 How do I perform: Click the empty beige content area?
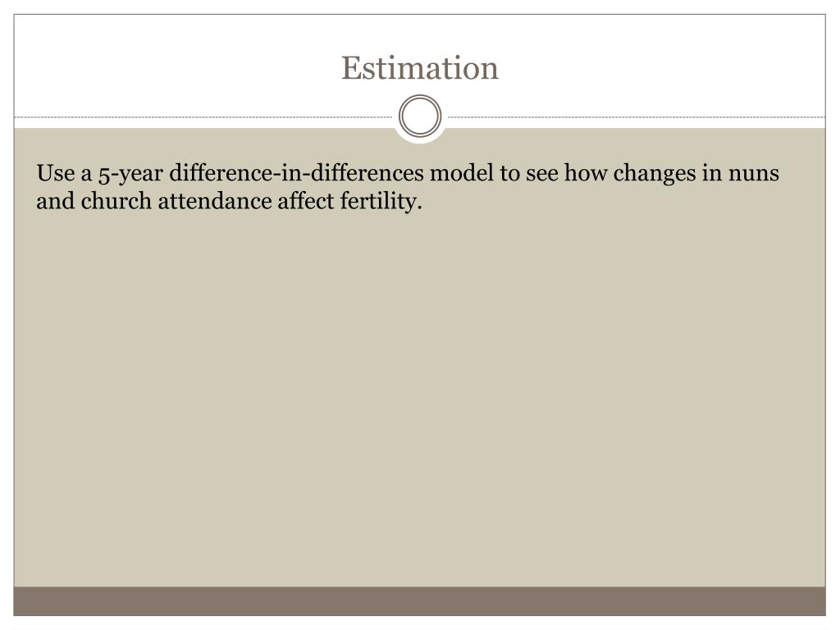click(419, 396)
